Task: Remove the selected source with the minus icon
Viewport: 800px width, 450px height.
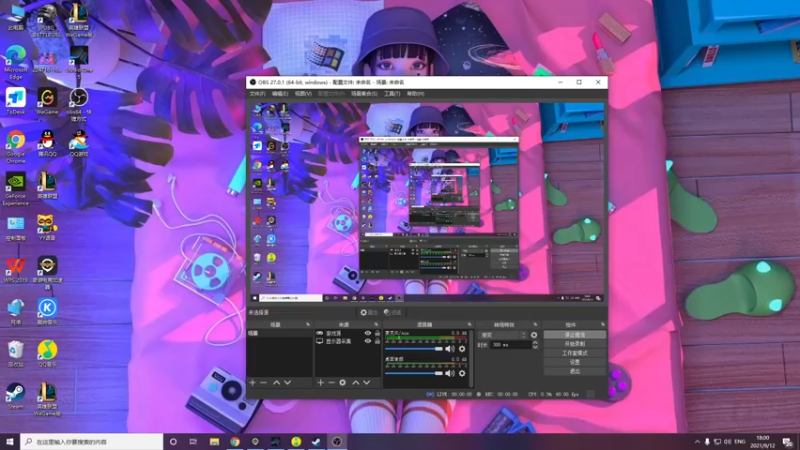Action: (331, 382)
